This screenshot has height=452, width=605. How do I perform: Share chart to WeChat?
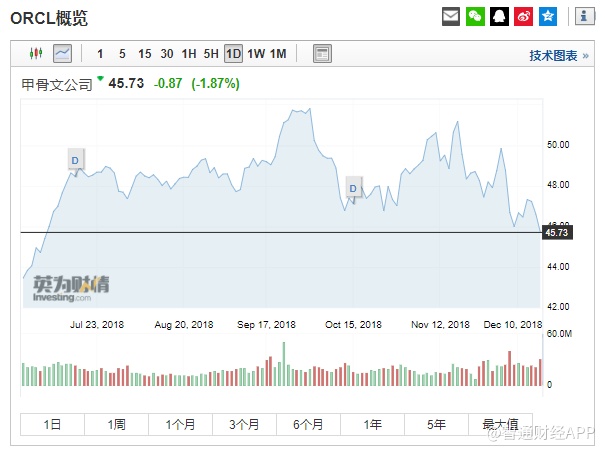click(x=476, y=17)
